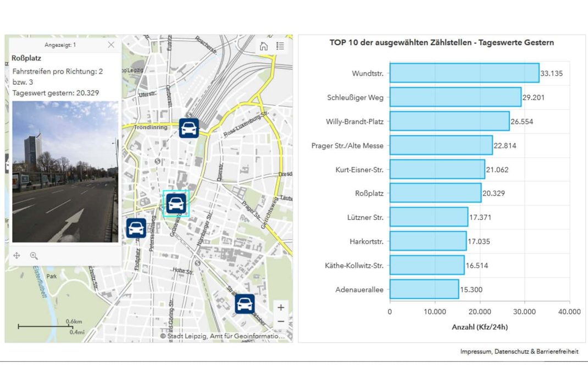Select the Schleußiger Weg bar
The height and width of the screenshot is (392, 588).
tap(455, 97)
